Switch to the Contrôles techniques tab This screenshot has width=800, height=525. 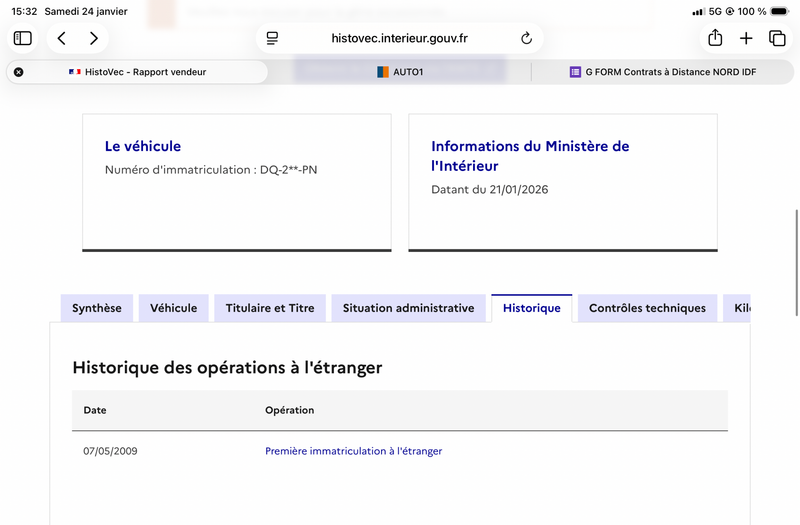tap(647, 308)
